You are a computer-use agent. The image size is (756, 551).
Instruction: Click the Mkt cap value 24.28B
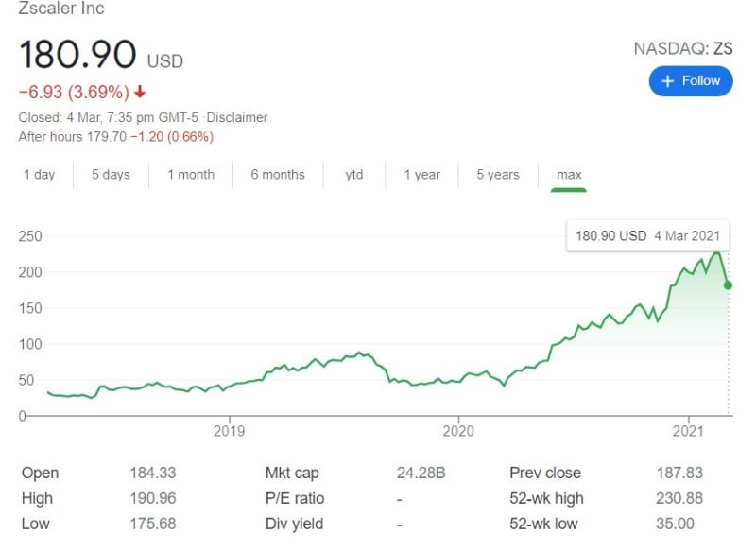pyautogui.click(x=417, y=473)
